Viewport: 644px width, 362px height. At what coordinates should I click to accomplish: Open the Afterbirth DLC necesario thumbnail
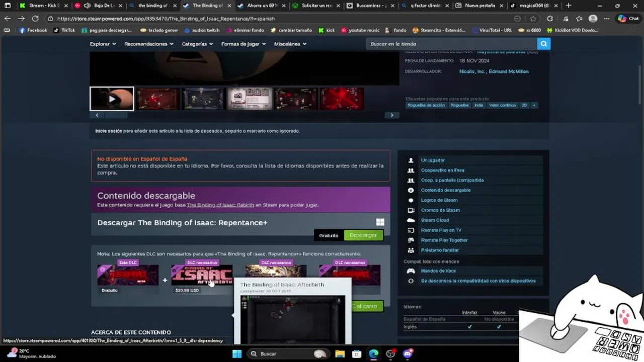[202, 275]
